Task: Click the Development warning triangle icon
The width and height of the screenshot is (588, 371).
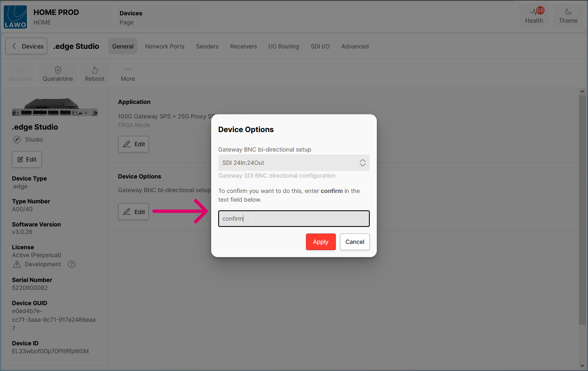Action: coord(17,264)
